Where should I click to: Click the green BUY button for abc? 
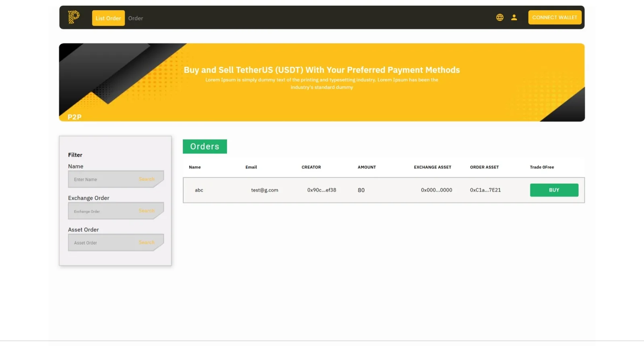(x=554, y=190)
